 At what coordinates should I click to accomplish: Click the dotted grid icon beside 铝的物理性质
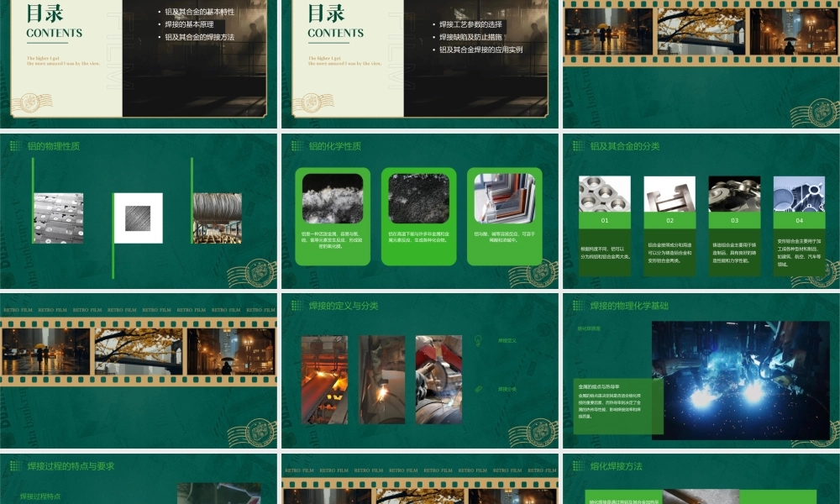click(15, 146)
